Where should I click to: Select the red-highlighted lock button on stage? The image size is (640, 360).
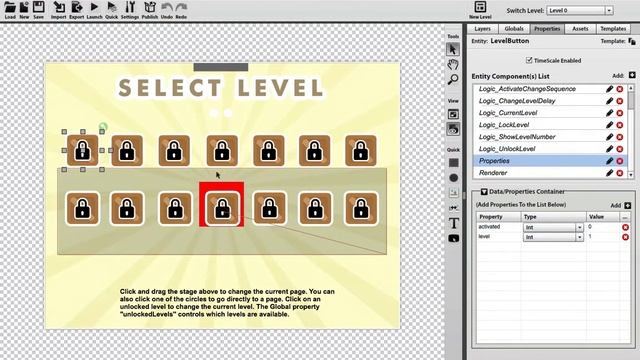pos(222,204)
